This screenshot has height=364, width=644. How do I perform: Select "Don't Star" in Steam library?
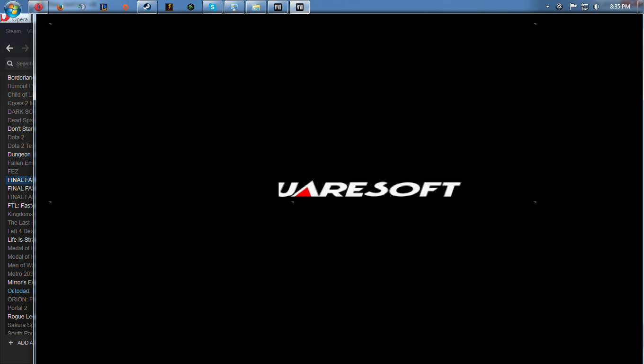click(20, 129)
